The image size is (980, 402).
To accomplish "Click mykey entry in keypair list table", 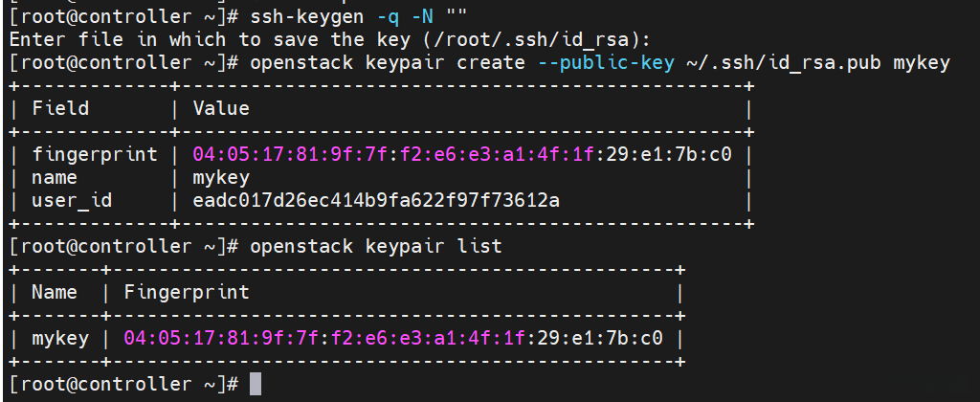I will coord(60,338).
